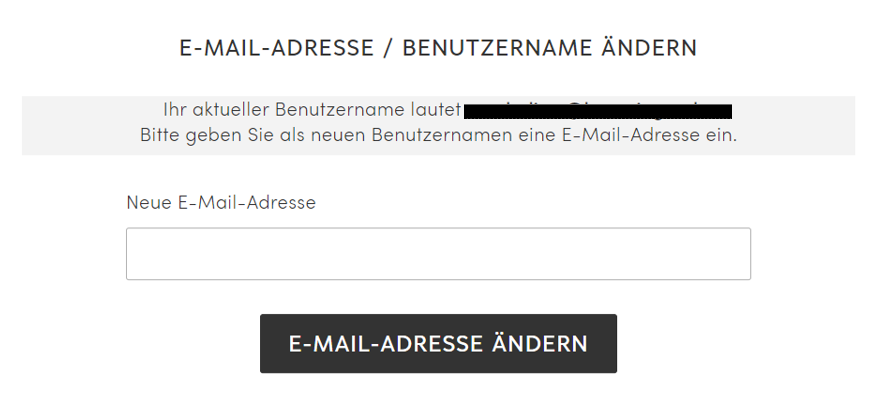The height and width of the screenshot is (397, 870).
Task: Click the phrase E-Mail-Adresse ein in the banner
Action: pyautogui.click(x=650, y=135)
